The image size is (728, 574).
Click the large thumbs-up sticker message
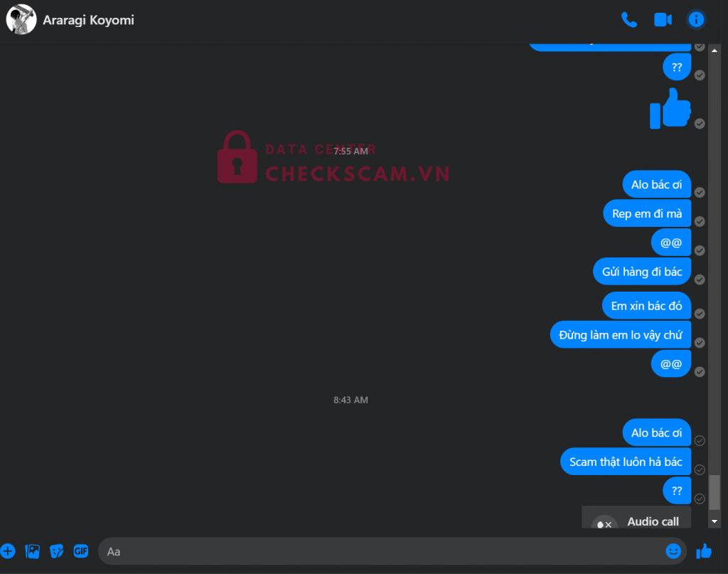(x=670, y=108)
